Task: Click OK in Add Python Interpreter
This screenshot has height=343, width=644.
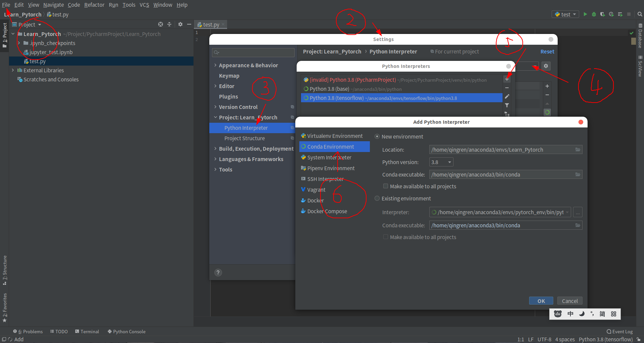Action: [541, 301]
